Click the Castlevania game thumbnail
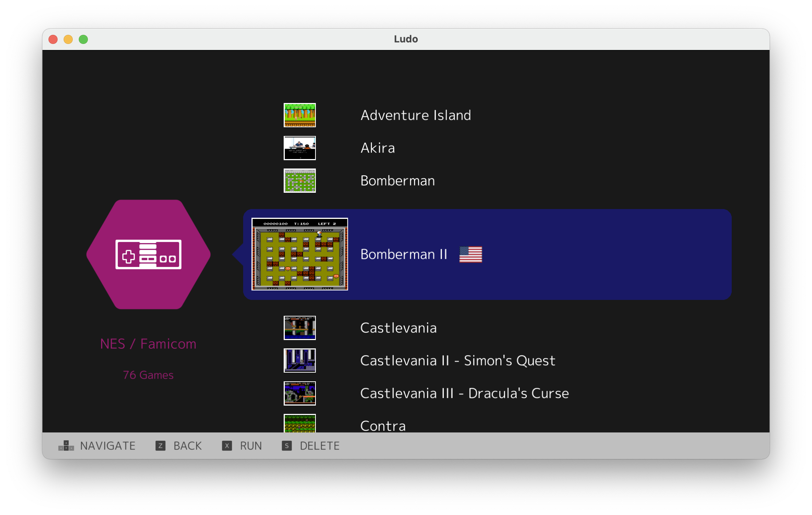812x515 pixels. (x=299, y=328)
